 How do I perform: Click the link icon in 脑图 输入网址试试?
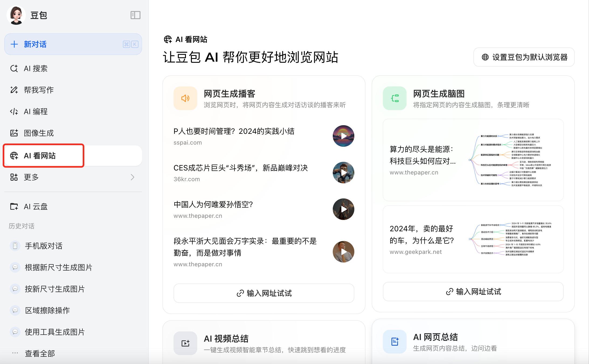[x=449, y=292]
